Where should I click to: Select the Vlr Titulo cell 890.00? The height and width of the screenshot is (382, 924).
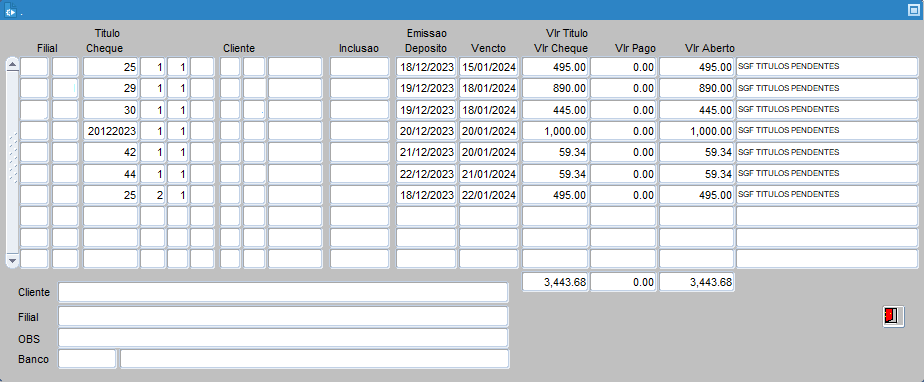pyautogui.click(x=555, y=88)
